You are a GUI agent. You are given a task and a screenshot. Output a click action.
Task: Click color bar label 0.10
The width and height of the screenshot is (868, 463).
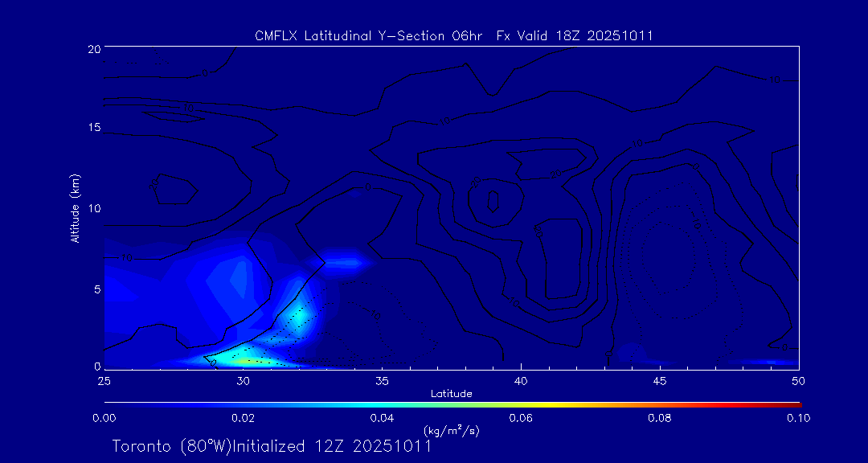click(x=798, y=418)
